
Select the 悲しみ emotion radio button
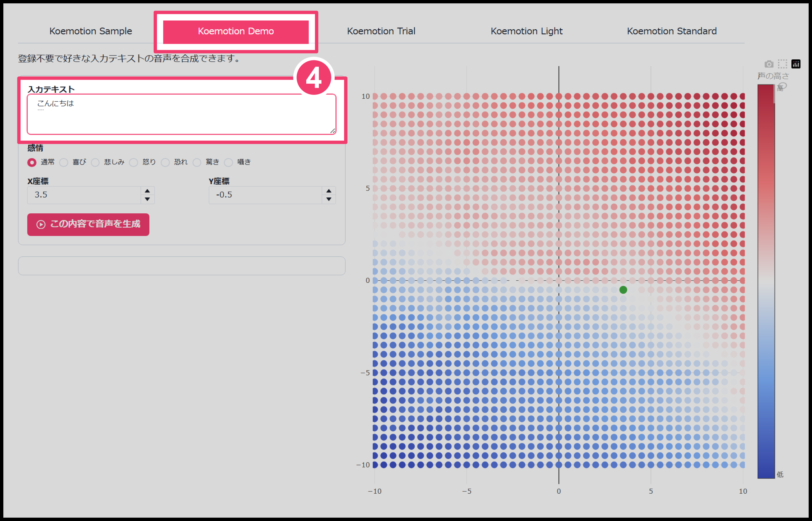pos(95,162)
